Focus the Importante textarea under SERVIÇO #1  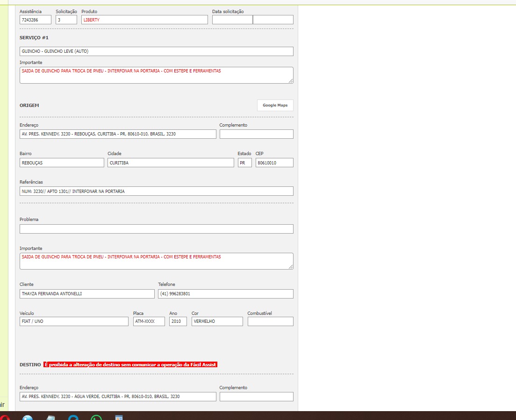(156, 75)
